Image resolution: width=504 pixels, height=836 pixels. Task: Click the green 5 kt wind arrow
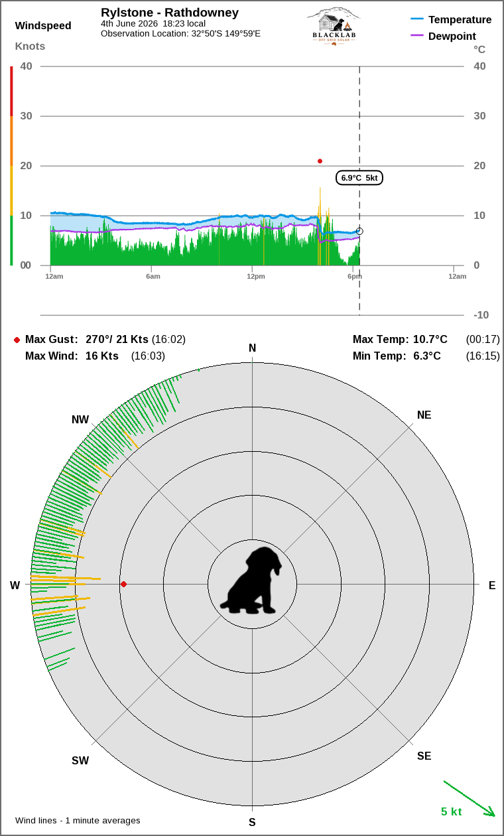tap(470, 799)
